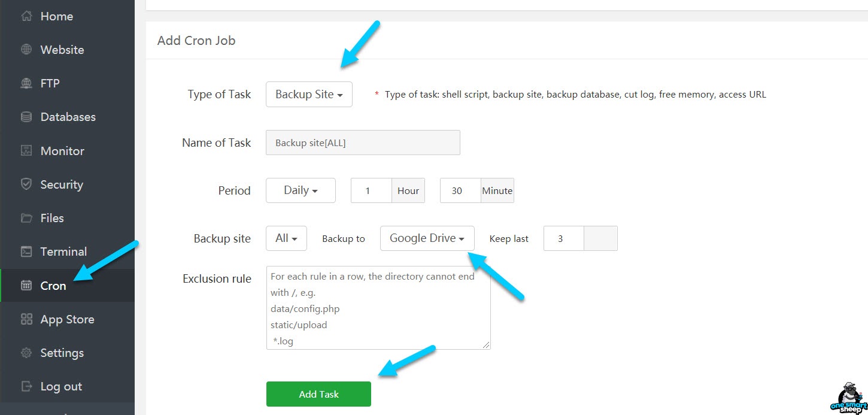Click the Minute value input field
The height and width of the screenshot is (415, 868).
[x=460, y=190]
